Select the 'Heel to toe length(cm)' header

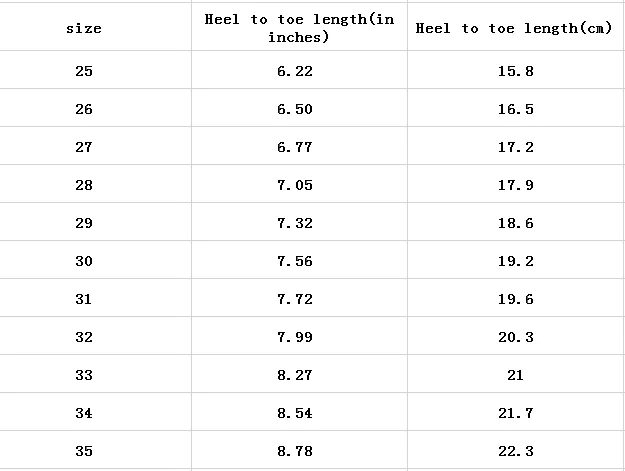click(514, 28)
